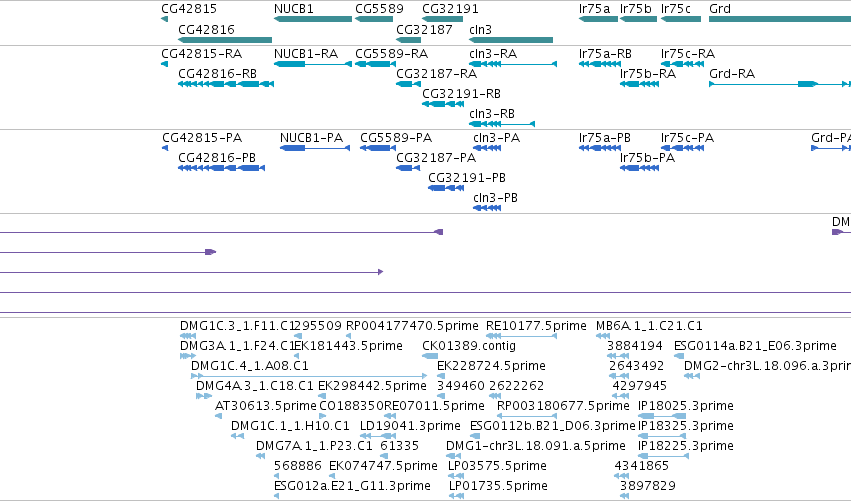Click the Ir75a-PB protein label
Image resolution: width=851 pixels, height=501 pixels.
(x=605, y=138)
